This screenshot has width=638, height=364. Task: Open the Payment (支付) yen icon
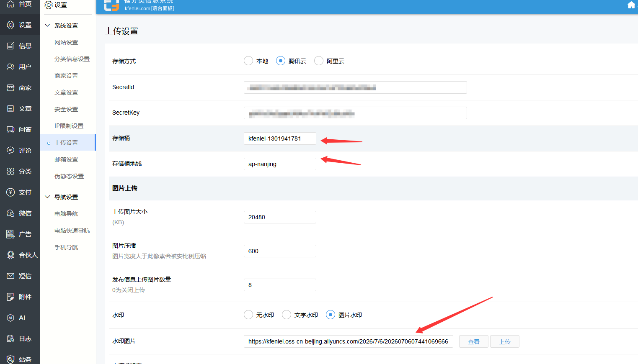coord(10,192)
